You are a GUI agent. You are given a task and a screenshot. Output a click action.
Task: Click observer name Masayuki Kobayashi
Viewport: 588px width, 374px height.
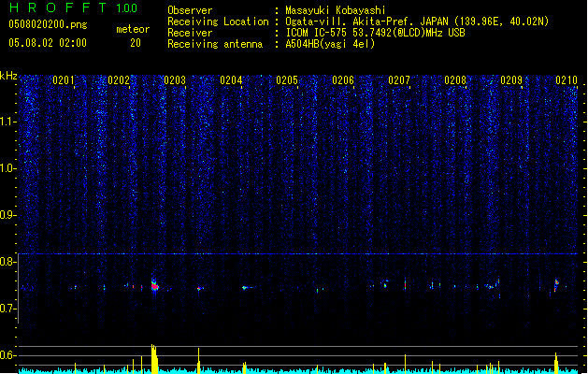point(336,10)
